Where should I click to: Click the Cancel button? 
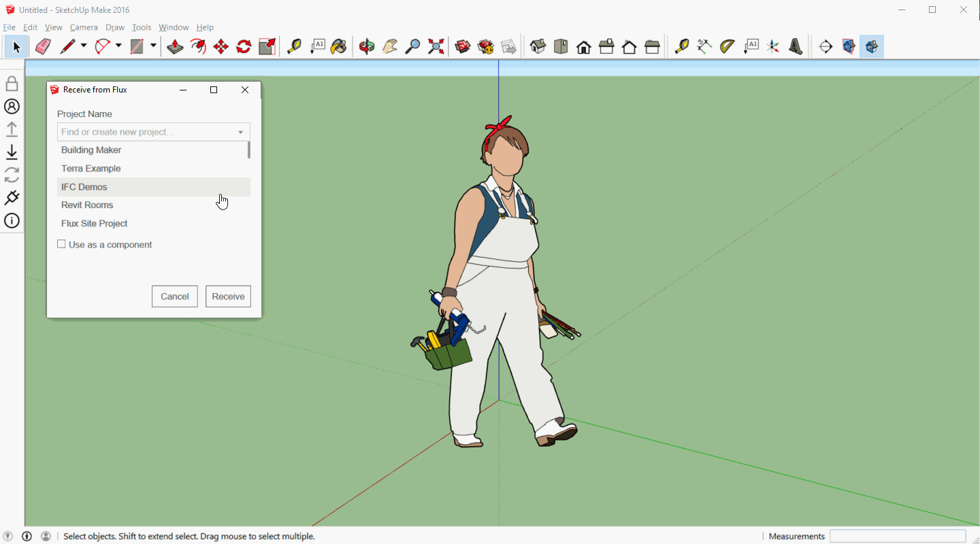[x=175, y=296]
